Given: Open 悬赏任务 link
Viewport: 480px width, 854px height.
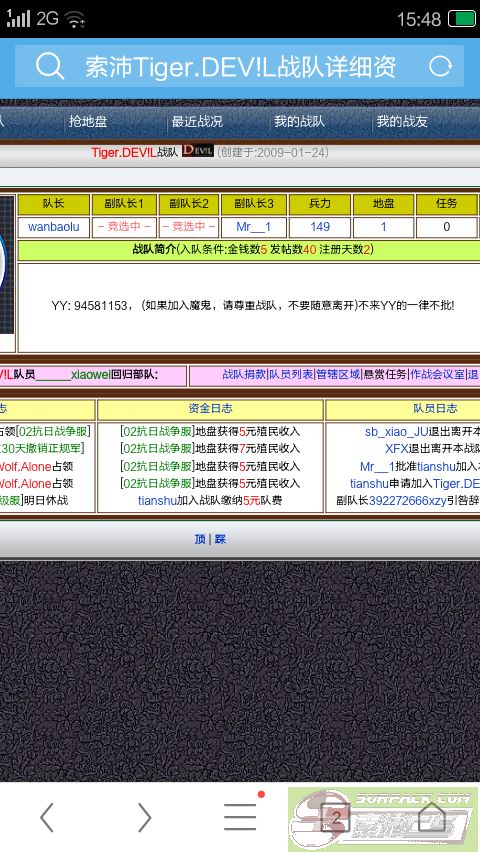Looking at the screenshot, I should (x=385, y=374).
